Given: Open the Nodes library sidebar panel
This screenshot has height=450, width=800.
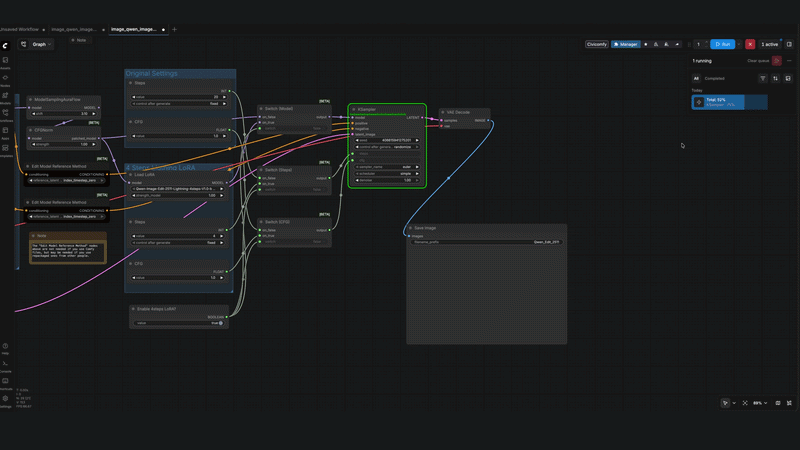Looking at the screenshot, I should coord(5,80).
